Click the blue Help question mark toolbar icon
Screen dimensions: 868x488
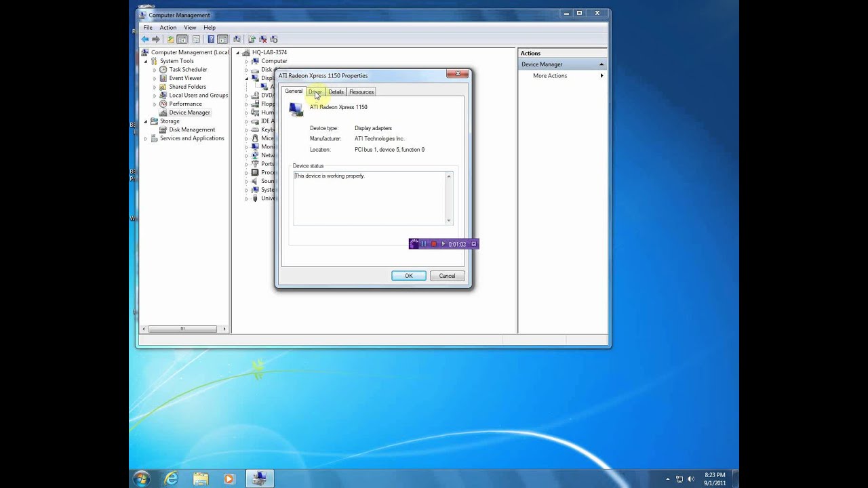point(211,39)
